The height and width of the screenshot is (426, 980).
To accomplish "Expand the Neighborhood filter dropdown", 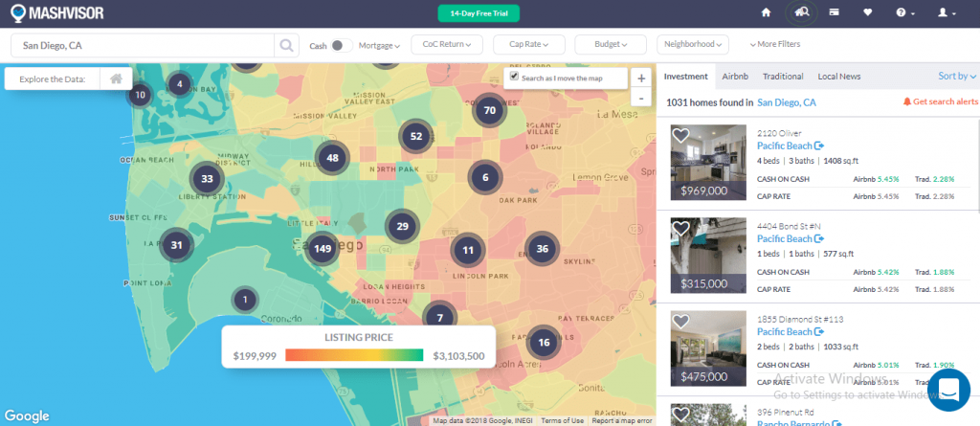I will (x=692, y=44).
